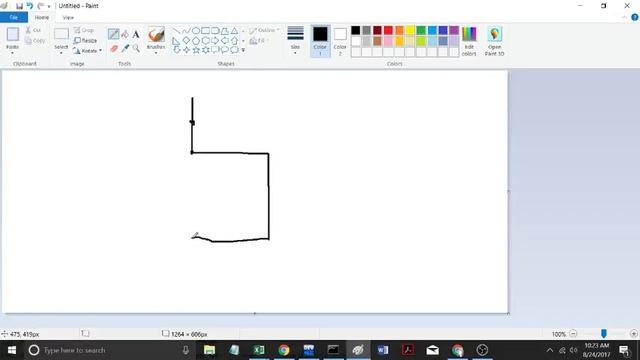
Task: Click the Crop button
Action: click(84, 30)
